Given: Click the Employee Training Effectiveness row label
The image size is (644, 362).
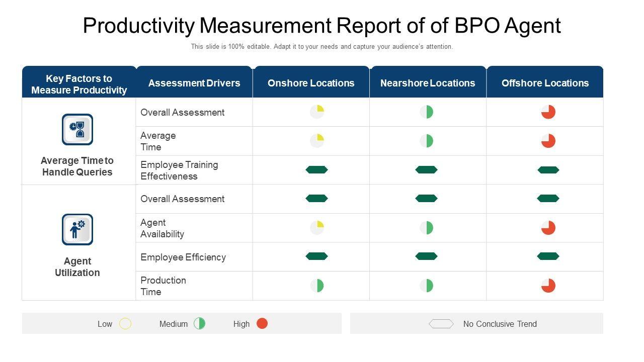Looking at the screenshot, I should click(x=179, y=170).
